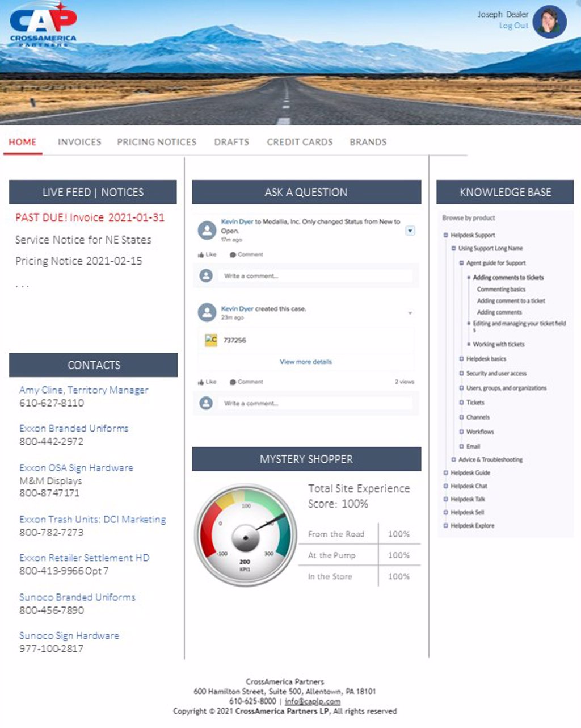This screenshot has height=728, width=581.
Task: Open the Adding comments article
Action: point(499,312)
